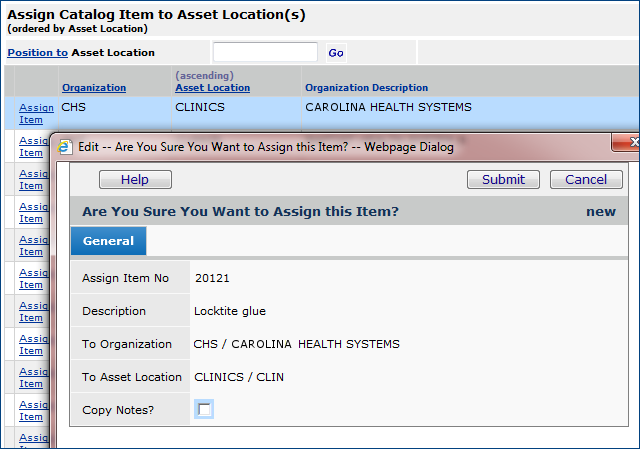Click the CAROLINA HEALTH SYSTEMS description cell
The height and width of the screenshot is (449, 640).
(388, 107)
